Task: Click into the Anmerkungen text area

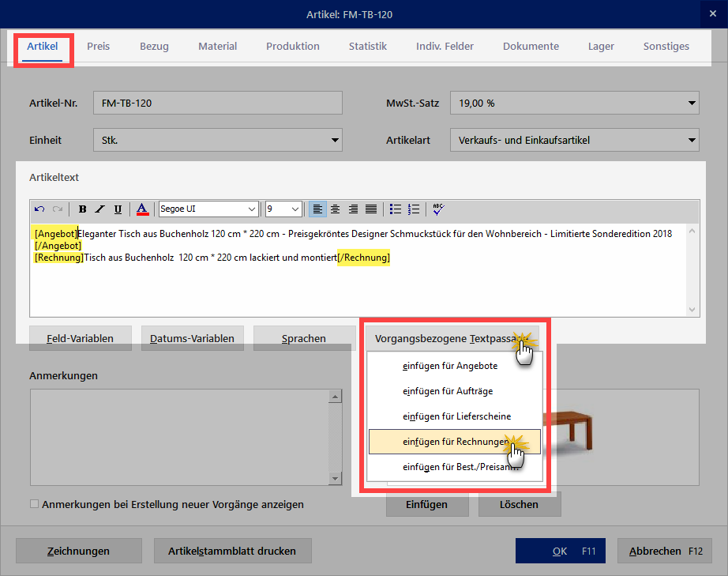Action: pyautogui.click(x=179, y=438)
